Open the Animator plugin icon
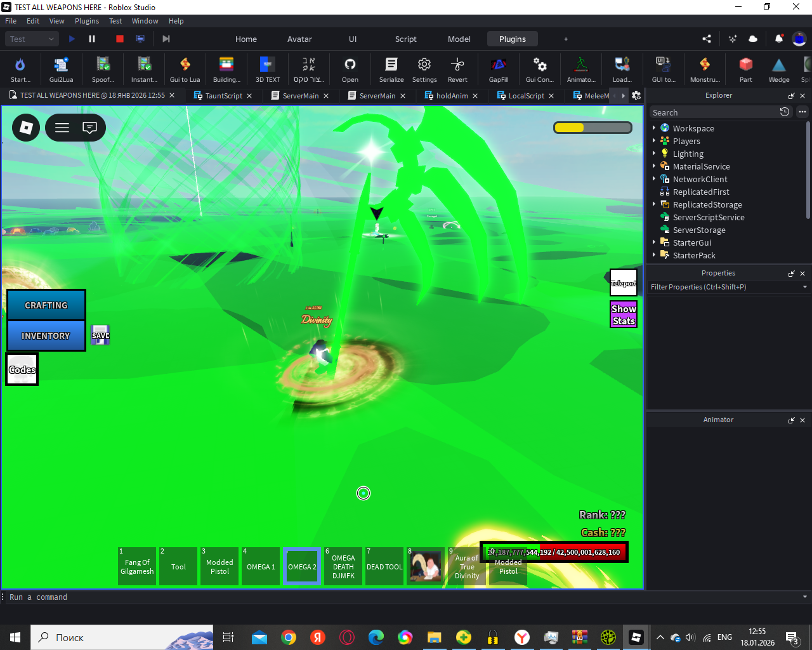Viewport: 812px width, 650px height. click(581, 70)
